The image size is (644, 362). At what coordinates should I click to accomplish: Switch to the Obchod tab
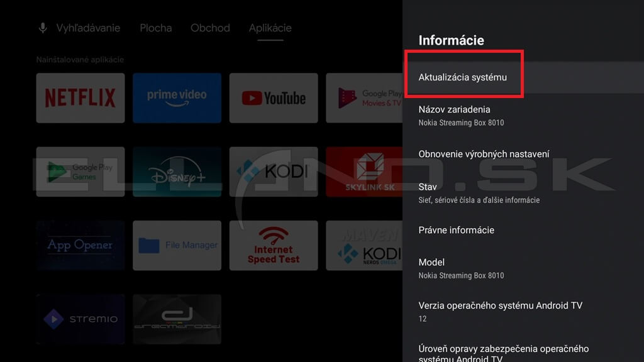click(210, 28)
